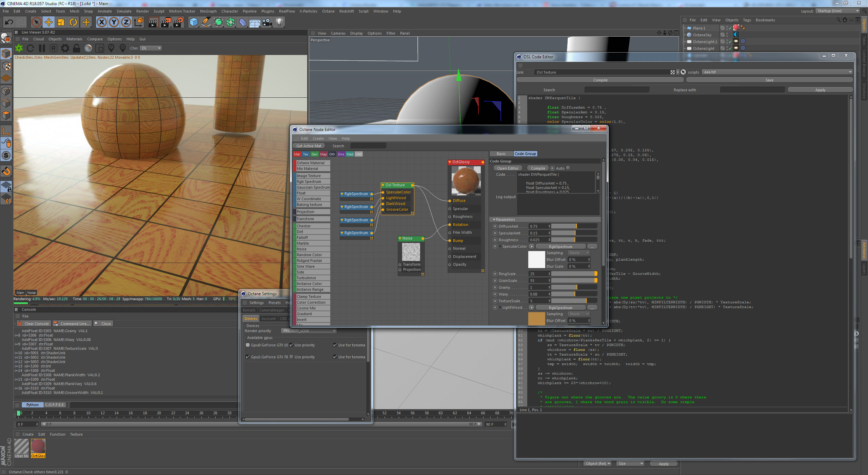The width and height of the screenshot is (868, 475).
Task: Click Clear Console button
Action: (x=34, y=324)
